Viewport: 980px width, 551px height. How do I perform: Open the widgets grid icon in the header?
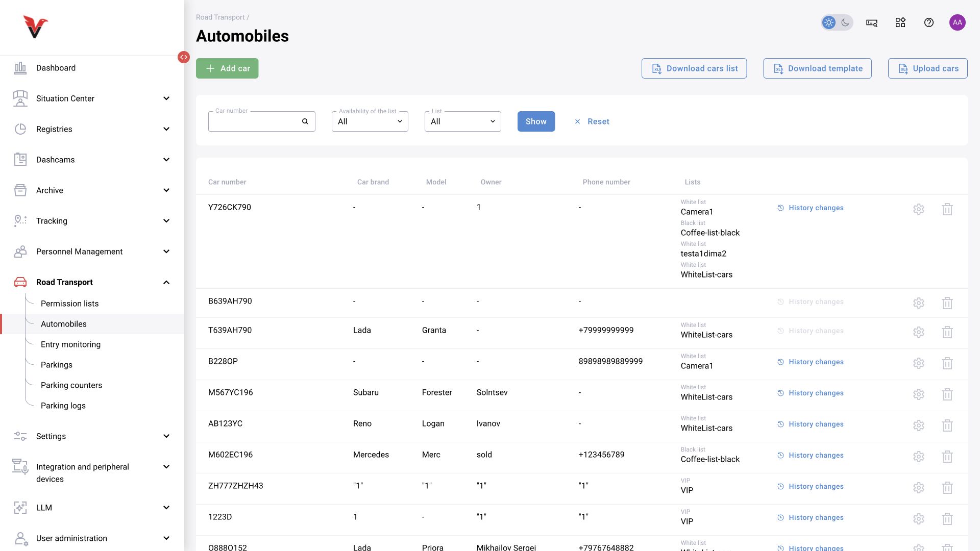coord(900,22)
